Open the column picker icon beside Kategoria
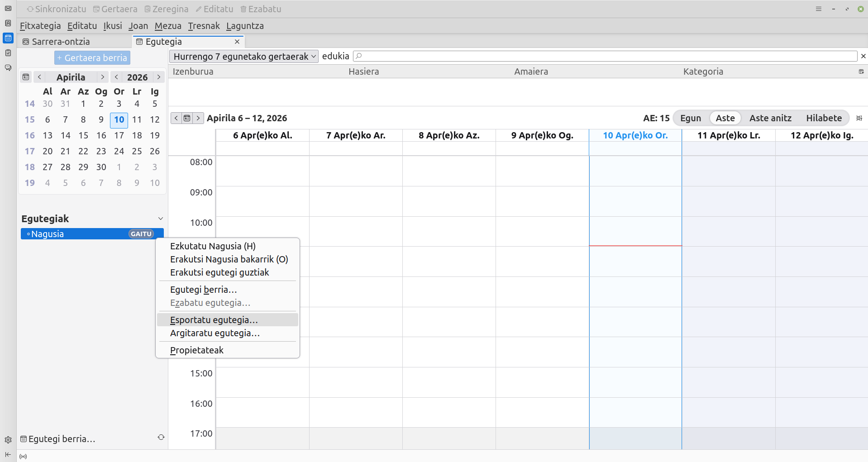The image size is (868, 462). (x=861, y=71)
